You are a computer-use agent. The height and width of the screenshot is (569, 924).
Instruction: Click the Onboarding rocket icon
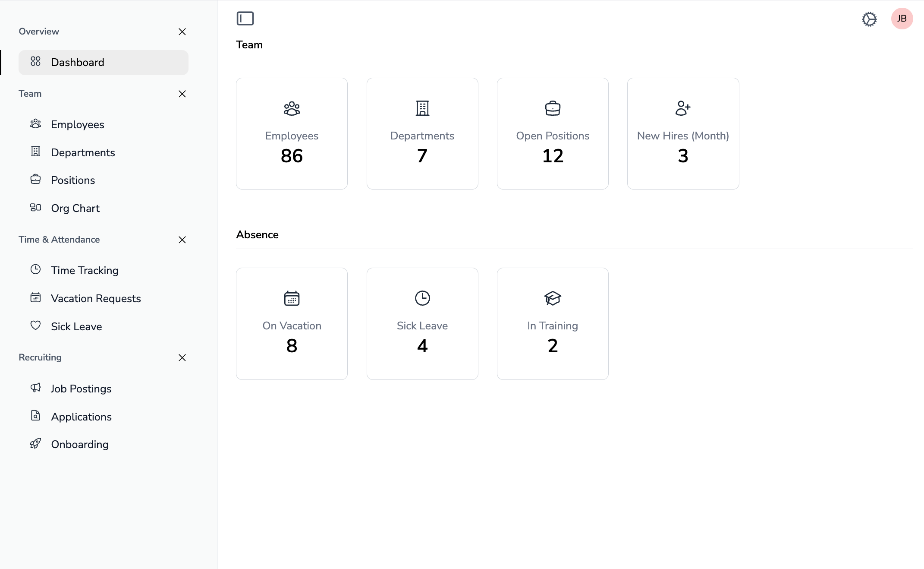tap(35, 444)
